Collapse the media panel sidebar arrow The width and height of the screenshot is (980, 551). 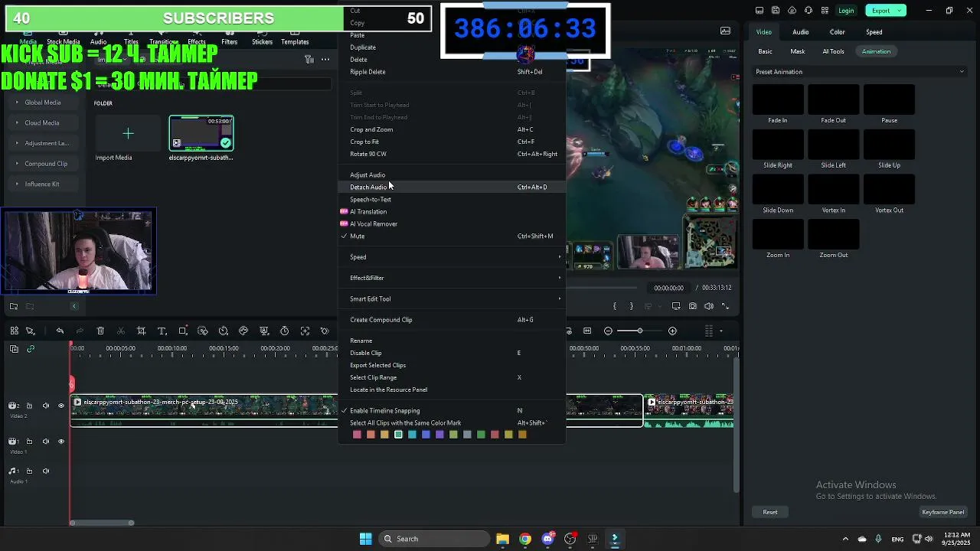tap(74, 306)
